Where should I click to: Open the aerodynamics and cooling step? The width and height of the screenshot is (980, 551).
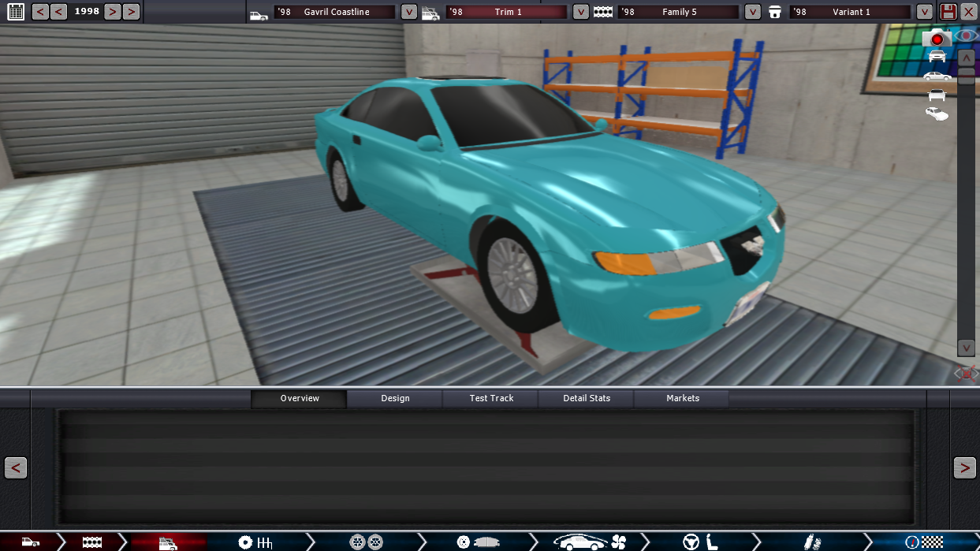coord(589,542)
